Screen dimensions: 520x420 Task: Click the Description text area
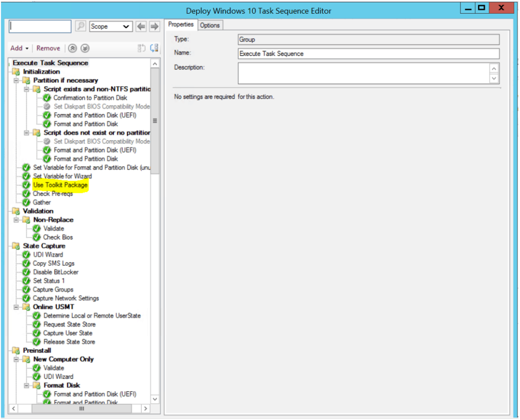click(364, 73)
